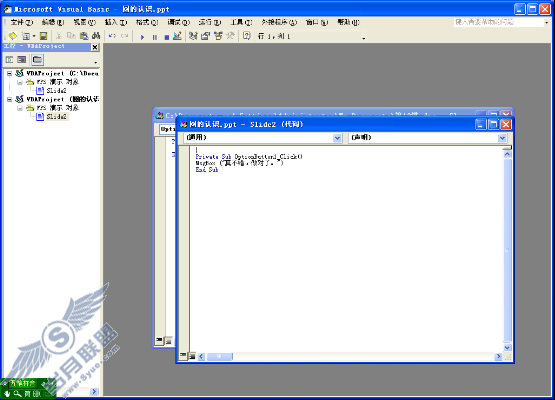The width and height of the screenshot is (555, 400).
Task: Click the Toolbox hammer-and-wrench icon
Action: click(x=230, y=36)
